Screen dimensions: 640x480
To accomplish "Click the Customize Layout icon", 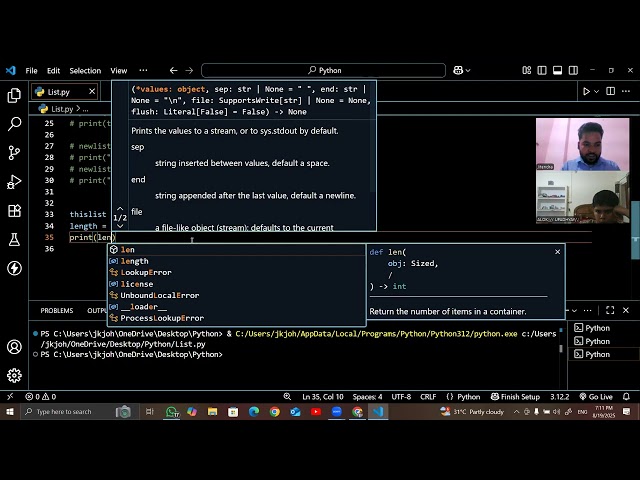I will (x=527, y=71).
